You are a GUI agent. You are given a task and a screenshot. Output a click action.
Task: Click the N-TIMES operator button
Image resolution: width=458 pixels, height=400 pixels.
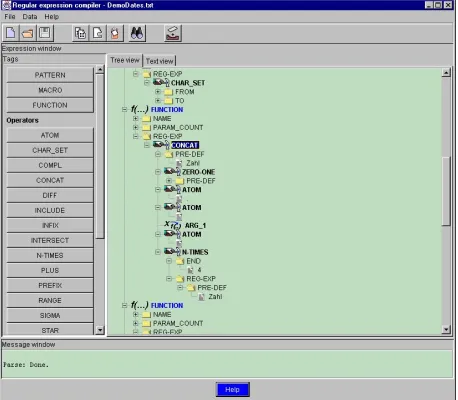(x=50, y=255)
